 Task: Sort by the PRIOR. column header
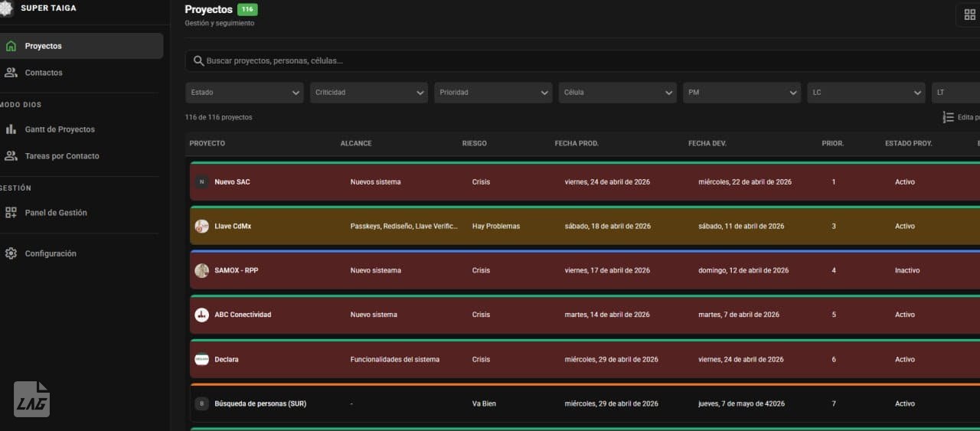(x=833, y=143)
